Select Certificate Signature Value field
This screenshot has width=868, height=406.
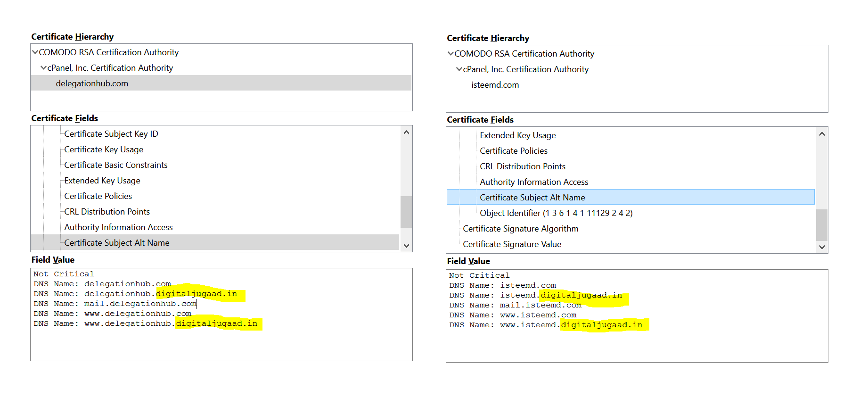512,244
